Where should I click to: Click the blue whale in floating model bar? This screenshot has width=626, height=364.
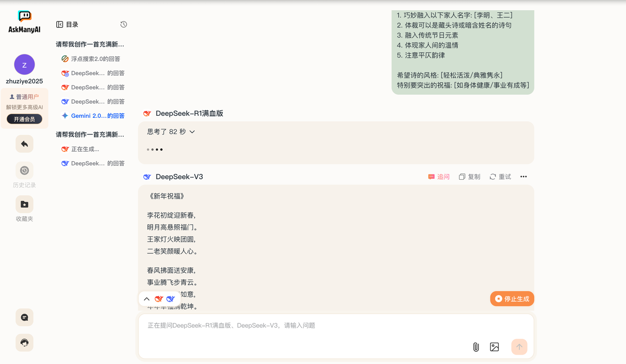[x=170, y=299]
